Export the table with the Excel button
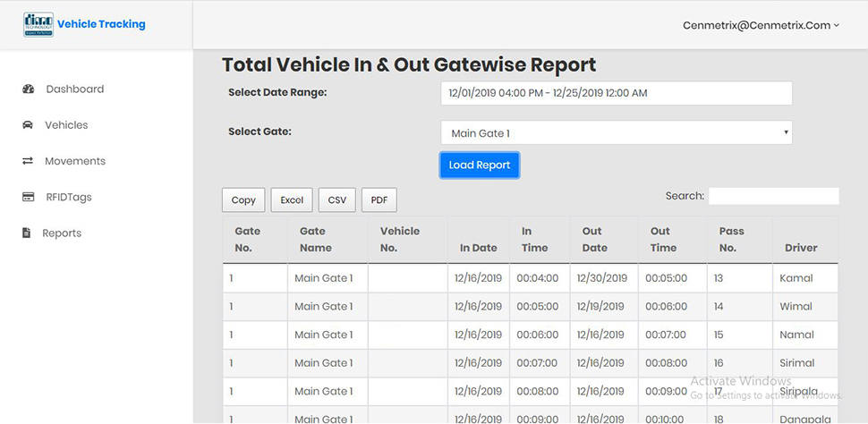 coord(292,199)
